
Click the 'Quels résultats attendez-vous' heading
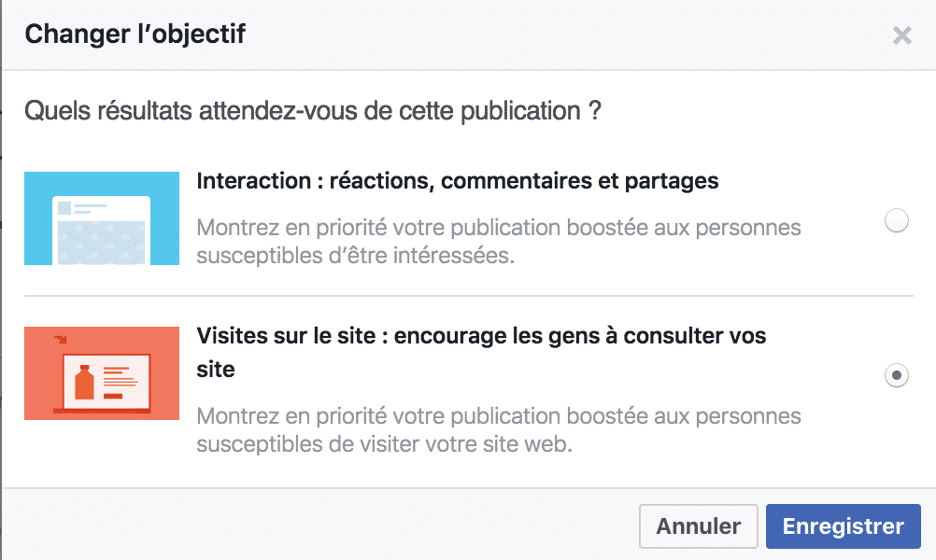coord(312,111)
